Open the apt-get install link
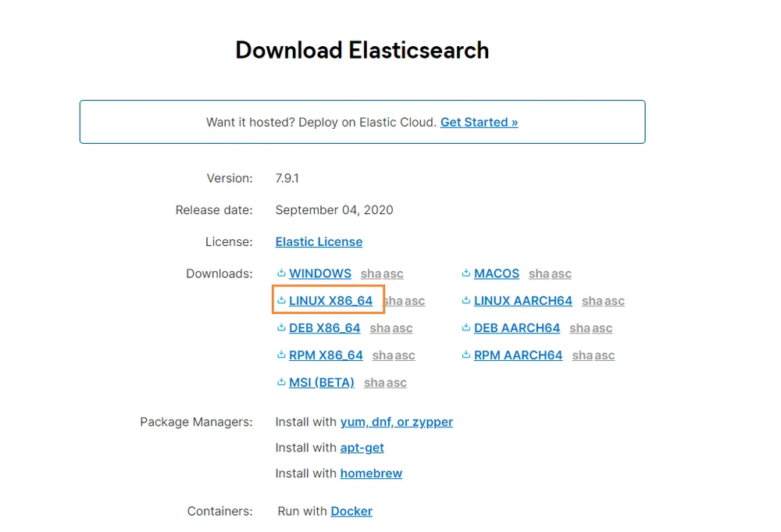Image resolution: width=781 pixels, height=532 pixels. point(362,448)
